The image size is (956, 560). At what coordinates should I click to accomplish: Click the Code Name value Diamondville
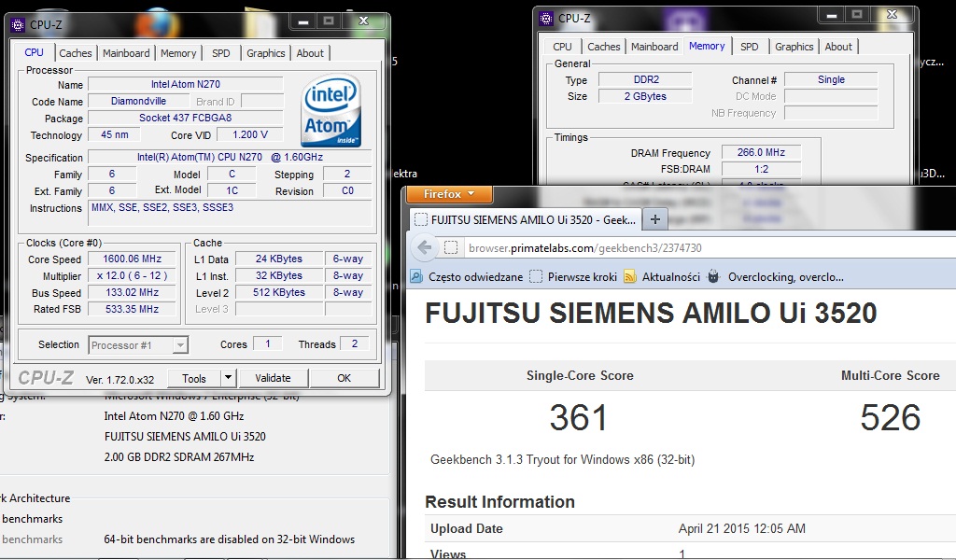click(x=138, y=101)
